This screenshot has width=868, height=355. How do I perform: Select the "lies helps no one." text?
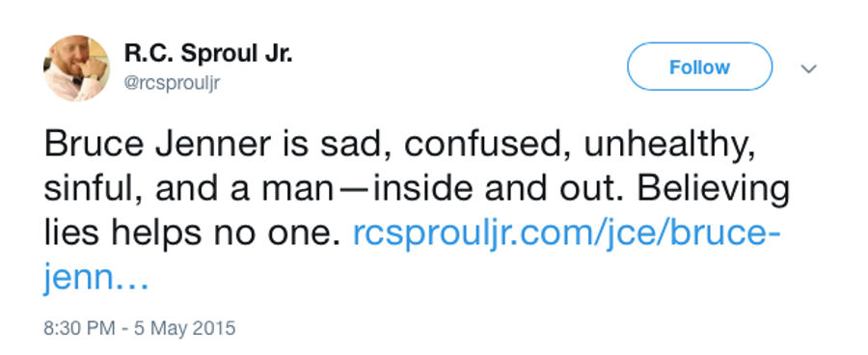[190, 233]
